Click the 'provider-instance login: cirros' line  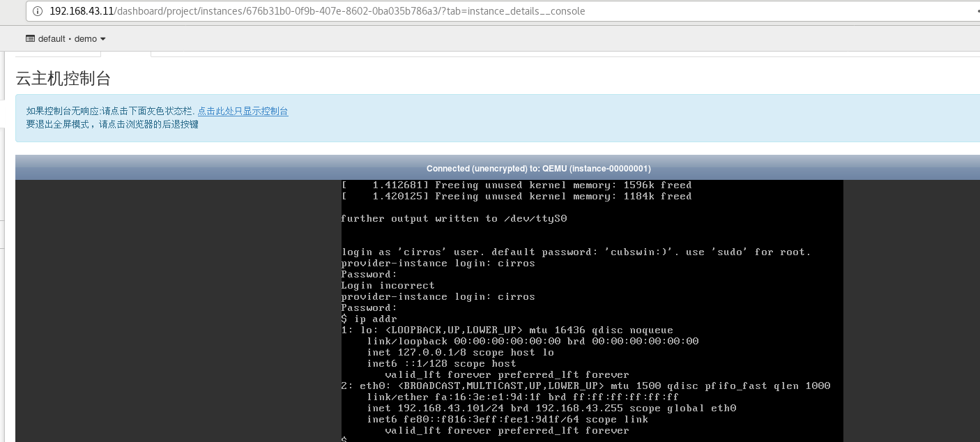[437, 296]
